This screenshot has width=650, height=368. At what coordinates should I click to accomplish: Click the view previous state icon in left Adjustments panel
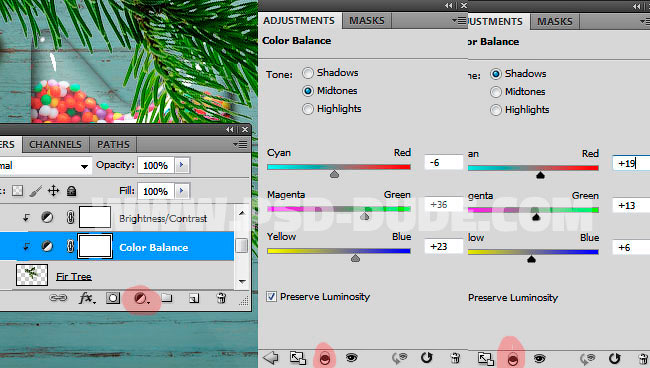point(400,358)
